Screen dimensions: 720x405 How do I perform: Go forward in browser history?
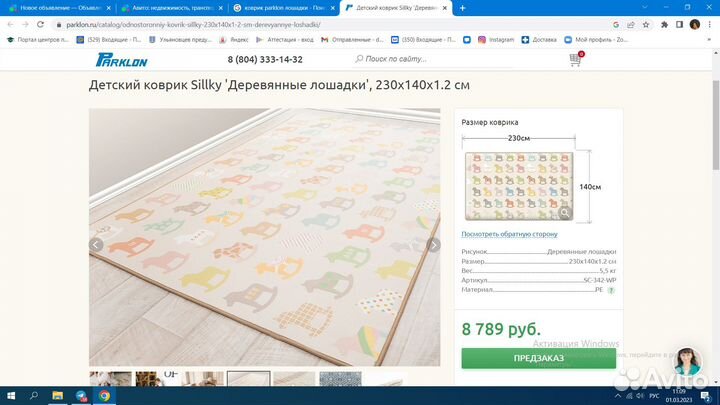[x=25, y=24]
